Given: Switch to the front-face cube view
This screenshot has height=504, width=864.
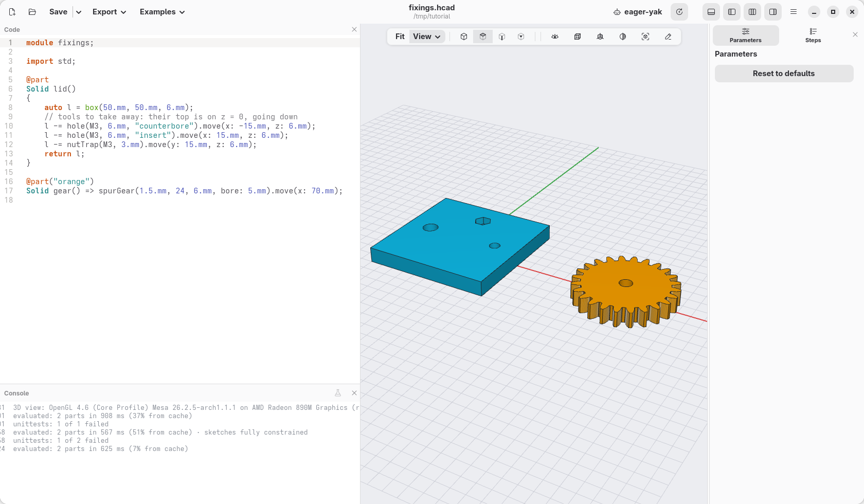Looking at the screenshot, I should [x=502, y=37].
